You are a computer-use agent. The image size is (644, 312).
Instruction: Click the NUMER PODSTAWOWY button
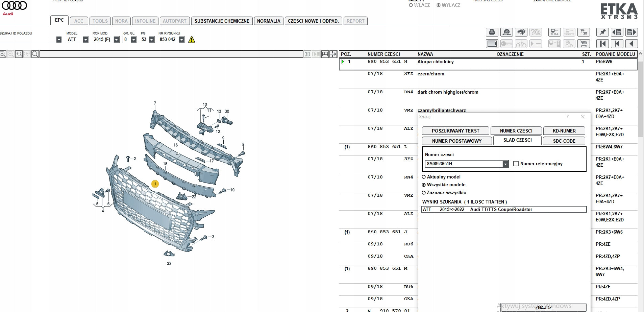point(457,141)
